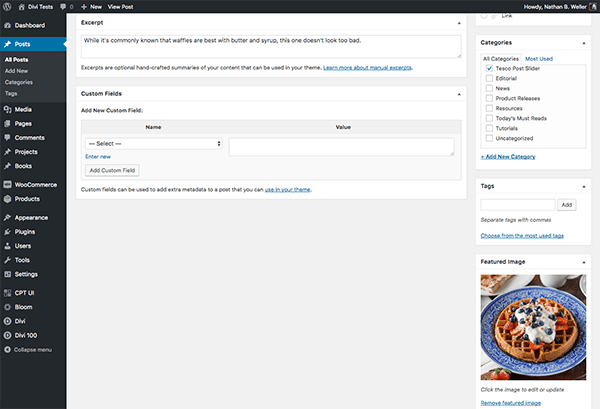The width and height of the screenshot is (600, 409).
Task: Collapse the Featured Image panel
Action: (x=587, y=262)
